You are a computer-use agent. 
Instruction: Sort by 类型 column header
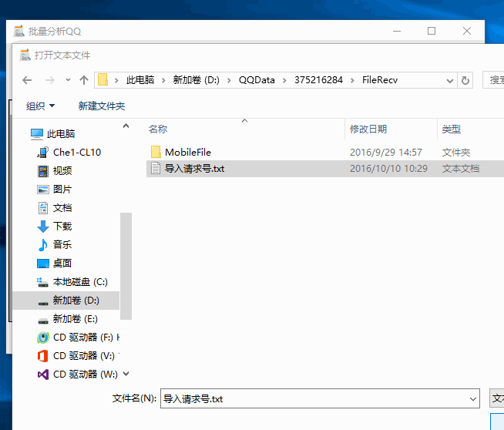pos(452,129)
